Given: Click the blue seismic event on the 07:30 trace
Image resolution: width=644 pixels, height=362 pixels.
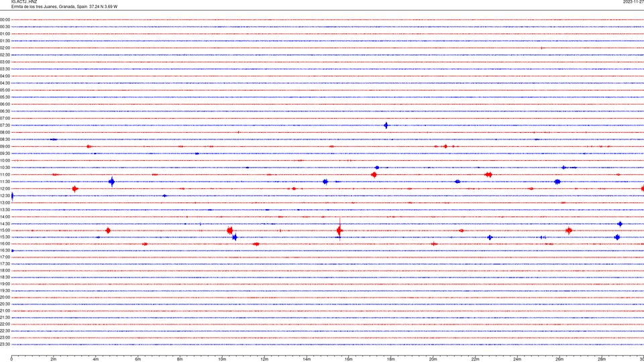Looking at the screenshot, I should click(x=386, y=125).
